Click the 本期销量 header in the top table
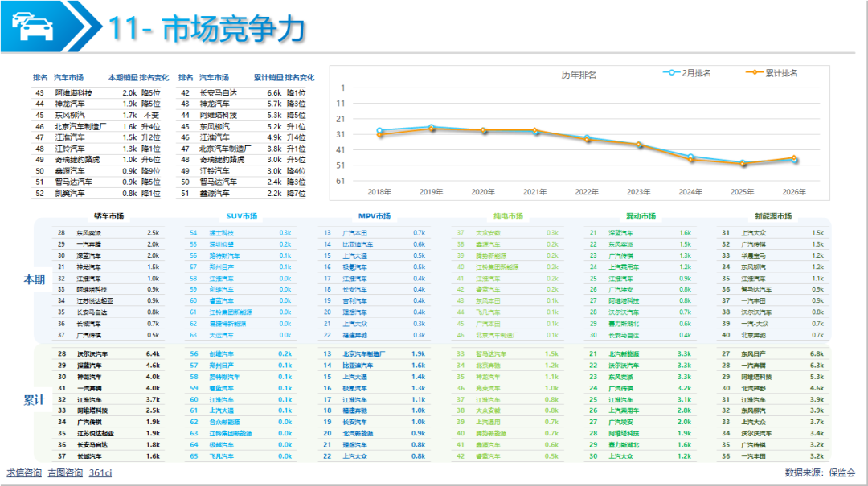Image resolution: width=868 pixels, height=486 pixels. coord(123,78)
